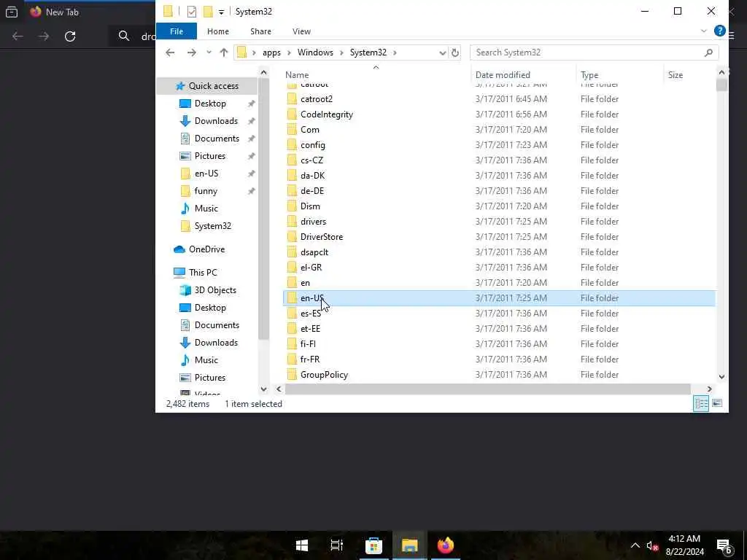Viewport: 747px width, 560px height.
Task: Click the chevron after System32 in the address bar
Action: pyautogui.click(x=395, y=52)
